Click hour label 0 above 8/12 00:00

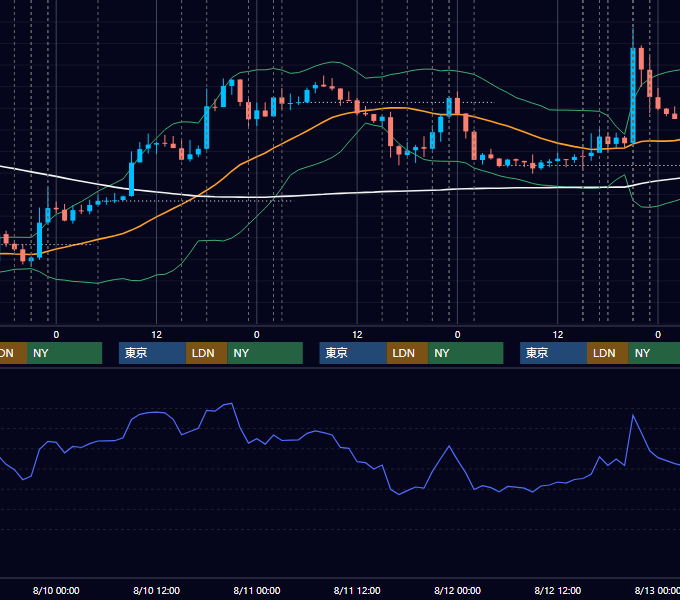(457, 335)
